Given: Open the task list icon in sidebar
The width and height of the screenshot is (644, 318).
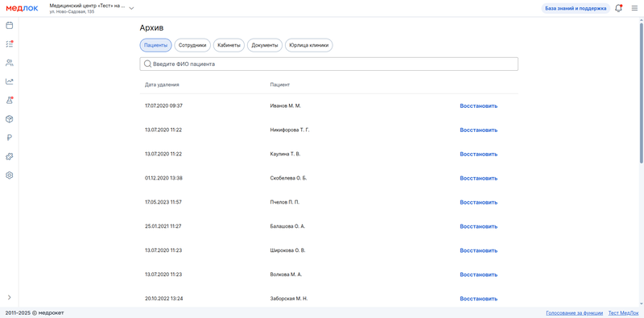Looking at the screenshot, I should tap(9, 44).
